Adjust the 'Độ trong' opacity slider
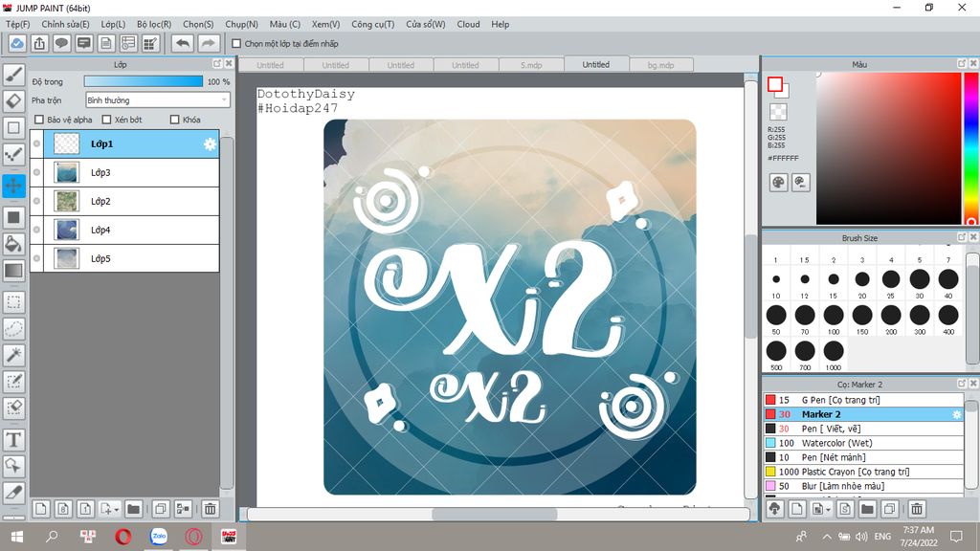 point(144,82)
